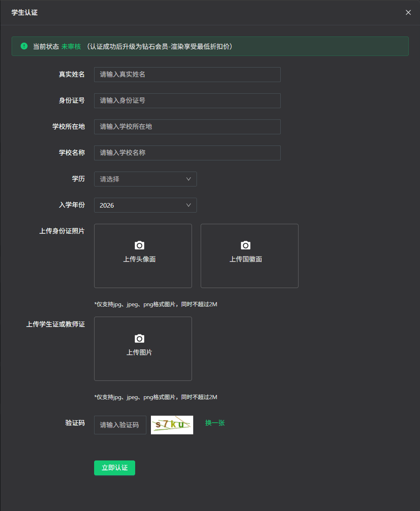This screenshot has height=511, width=420.
Task: Click the format note below student card upload
Action: [156, 397]
